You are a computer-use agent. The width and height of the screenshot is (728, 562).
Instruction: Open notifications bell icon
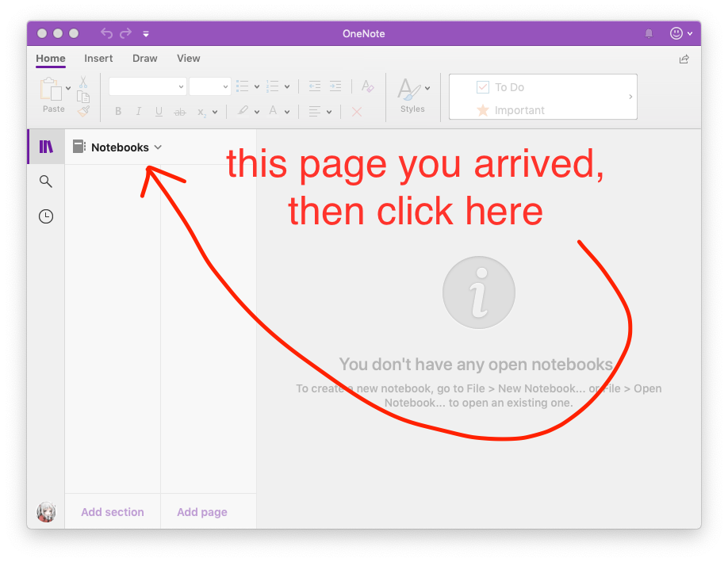pyautogui.click(x=649, y=33)
